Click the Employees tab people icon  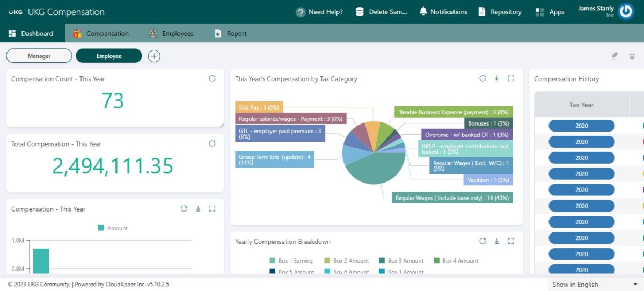click(153, 33)
